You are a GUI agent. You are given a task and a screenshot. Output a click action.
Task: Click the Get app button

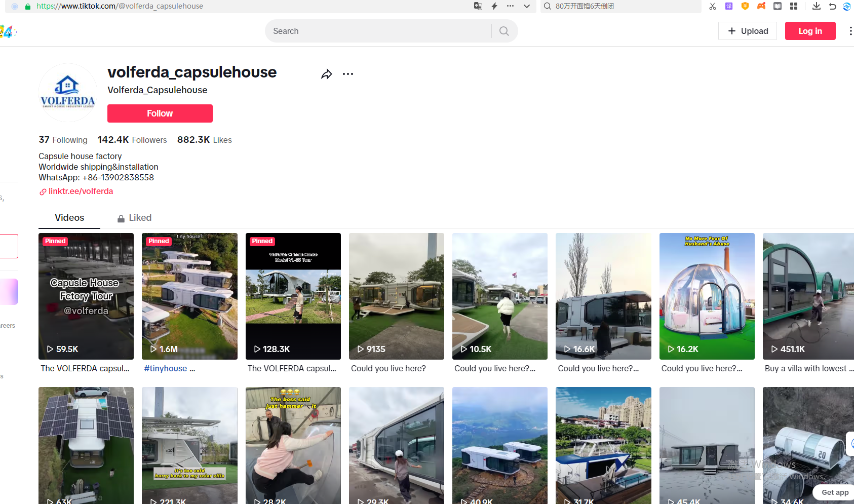(834, 492)
